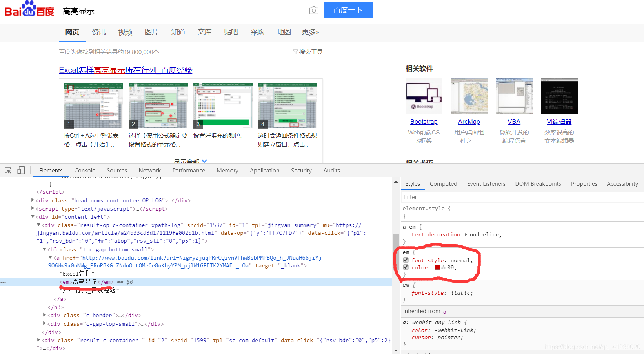
Task: Open the ArcMap software thumbnail
Action: coord(469,96)
